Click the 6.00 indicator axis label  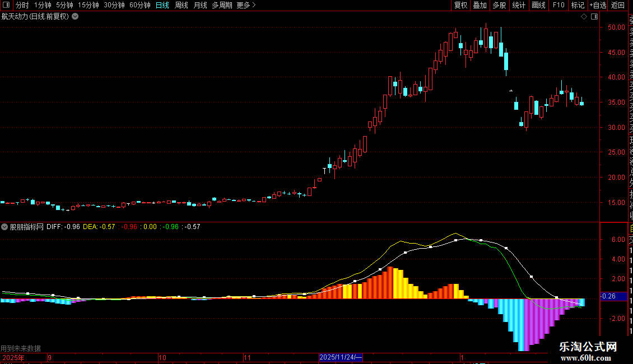[618, 239]
